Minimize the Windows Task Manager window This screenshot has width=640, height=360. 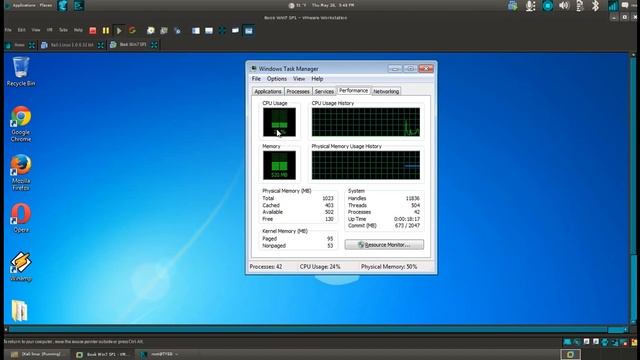click(x=395, y=69)
